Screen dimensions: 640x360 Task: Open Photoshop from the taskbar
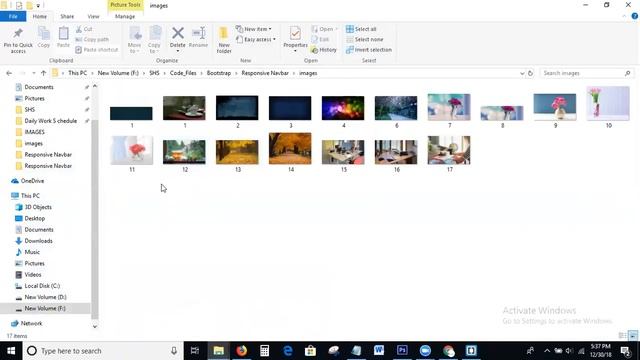click(402, 351)
